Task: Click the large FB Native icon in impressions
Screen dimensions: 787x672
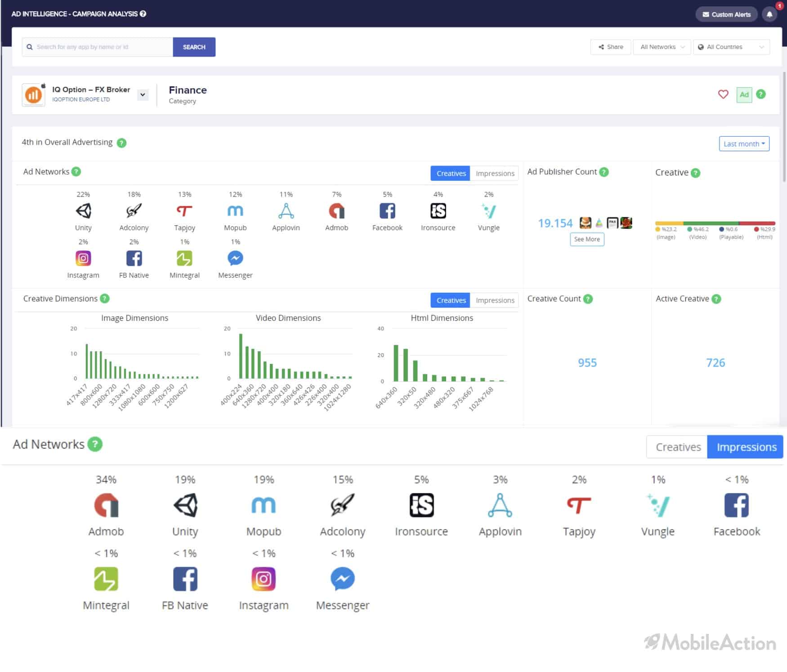Action: [185, 579]
